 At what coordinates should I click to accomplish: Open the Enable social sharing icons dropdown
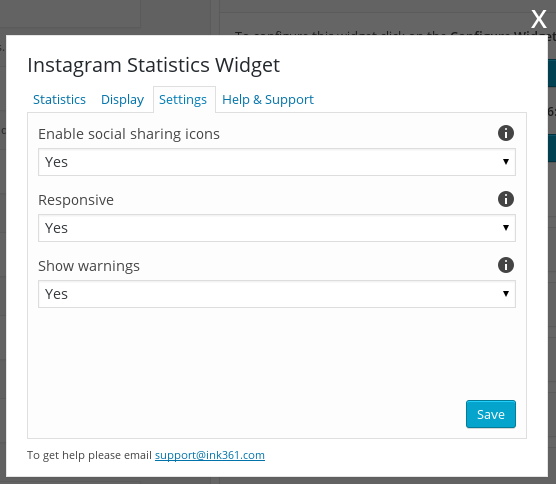point(277,162)
